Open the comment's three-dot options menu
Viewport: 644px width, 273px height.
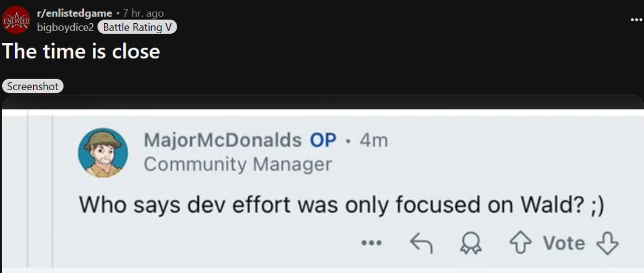coord(371,243)
